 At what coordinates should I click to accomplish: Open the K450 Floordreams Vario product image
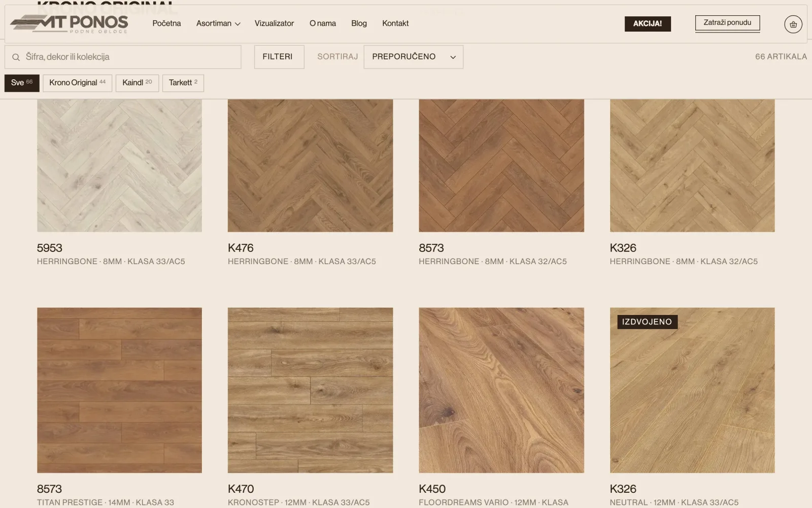(501, 390)
